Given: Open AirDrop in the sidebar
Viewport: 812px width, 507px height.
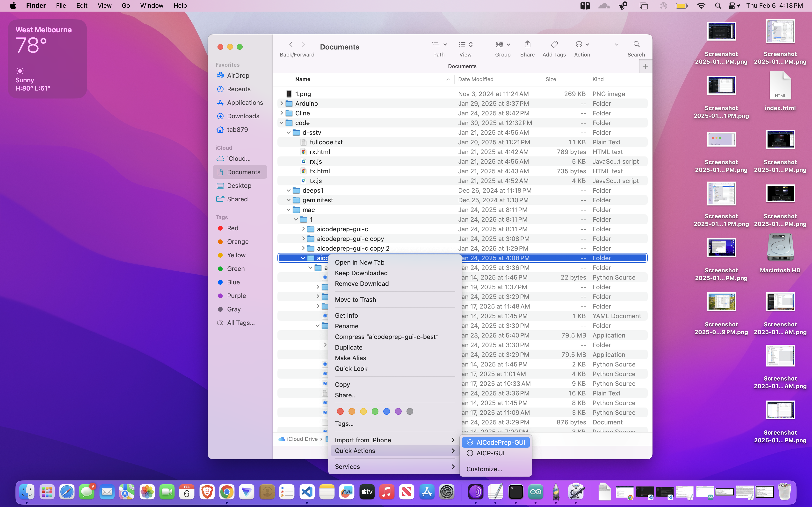Looking at the screenshot, I should tap(238, 75).
